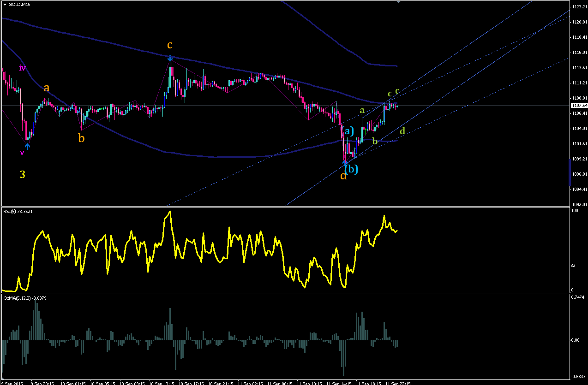Click the 1096.81 price scale value
The height and width of the screenshot is (385, 588).
click(x=579, y=174)
